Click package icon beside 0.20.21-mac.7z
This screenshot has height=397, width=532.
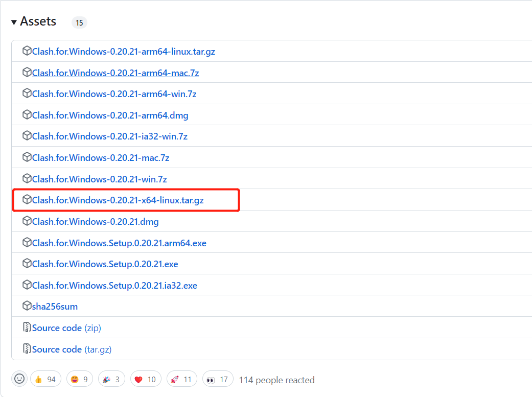[27, 157]
